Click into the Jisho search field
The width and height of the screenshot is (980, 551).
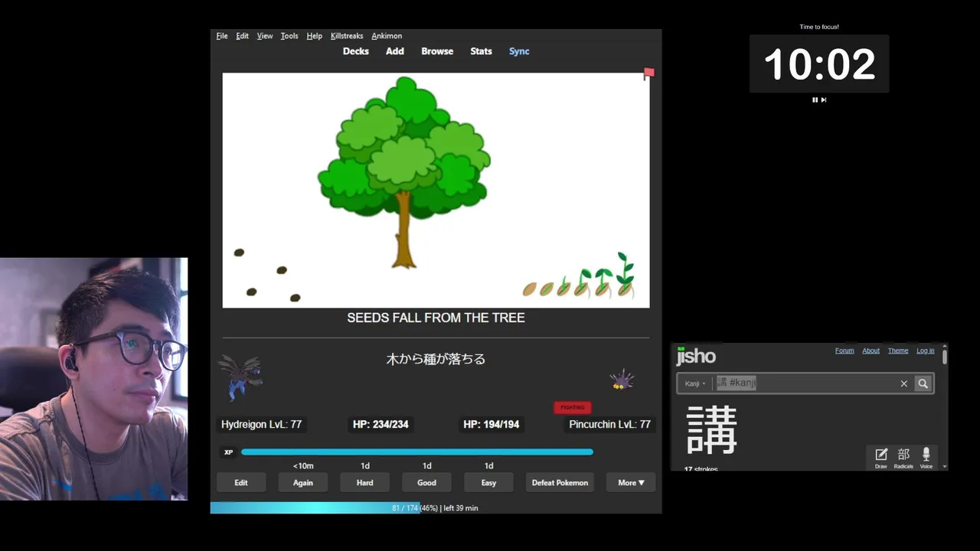coord(804,383)
